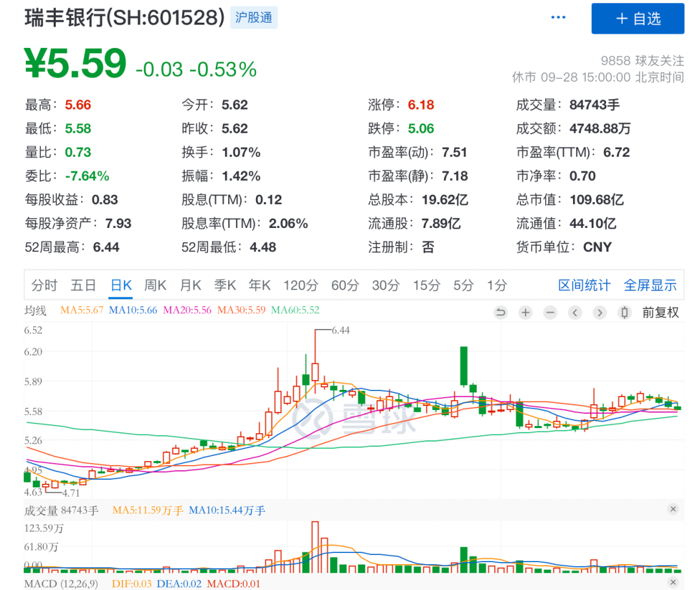Screen dimensions: 700x590
Task: Switch to the 分时 chart tab
Action: click(44, 285)
